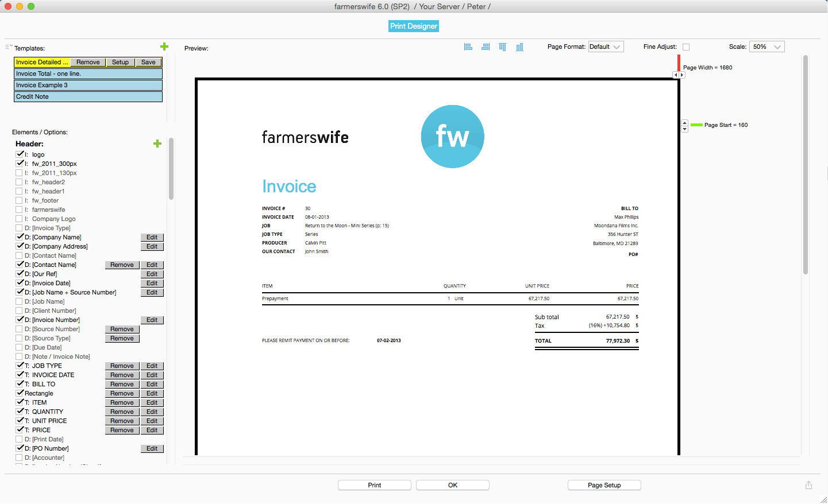Remove the Invoice Detailed template
The image size is (828, 504).
(x=88, y=62)
